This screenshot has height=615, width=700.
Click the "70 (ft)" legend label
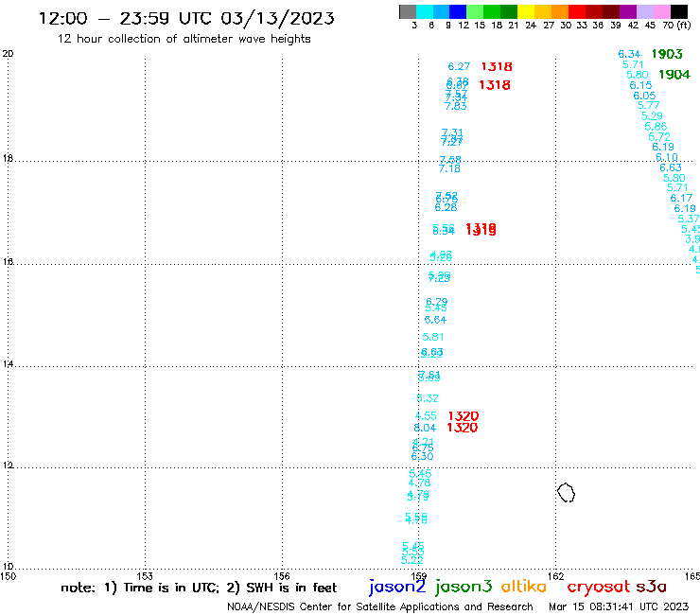(x=676, y=25)
